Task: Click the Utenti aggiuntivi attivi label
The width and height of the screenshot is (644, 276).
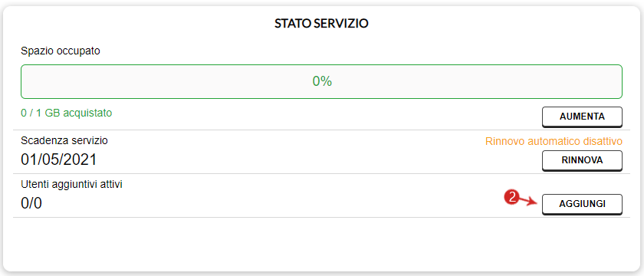Action: (71, 184)
